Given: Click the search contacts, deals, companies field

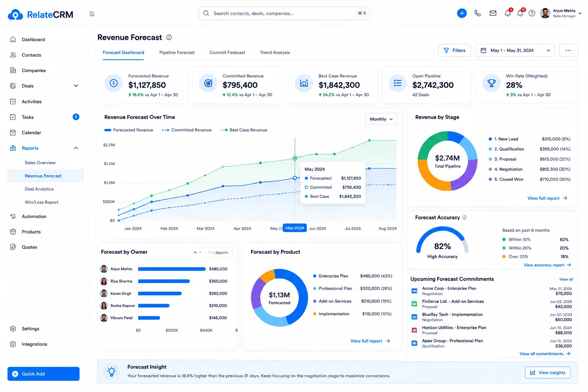Looking at the screenshot, I should click(x=284, y=13).
